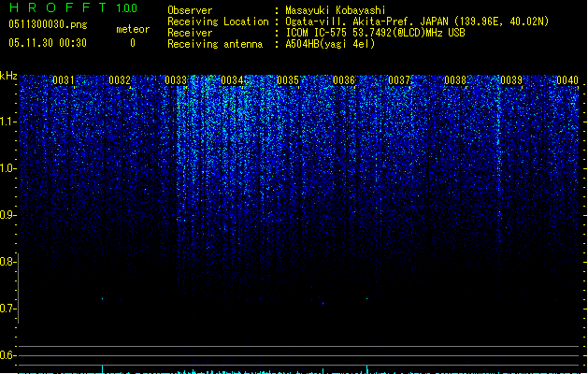
Task: Click the 0.7 kHz axis label
Action: [7, 309]
